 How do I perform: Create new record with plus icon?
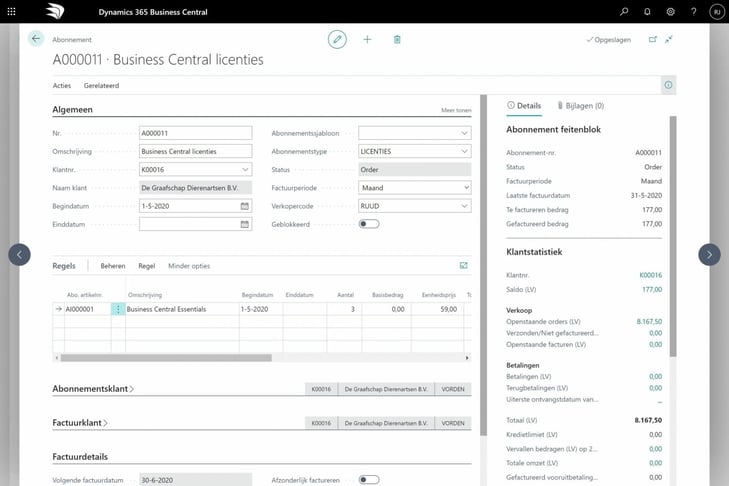click(367, 40)
